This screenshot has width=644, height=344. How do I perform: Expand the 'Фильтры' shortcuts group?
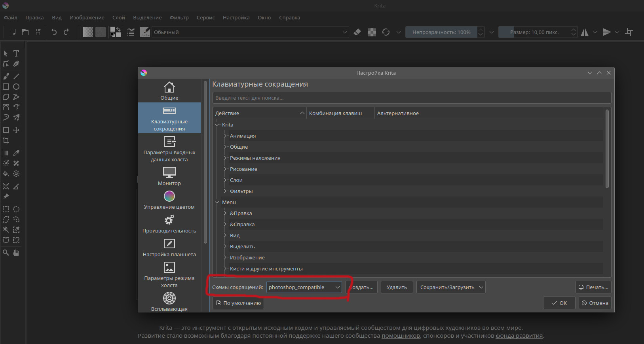click(x=225, y=191)
